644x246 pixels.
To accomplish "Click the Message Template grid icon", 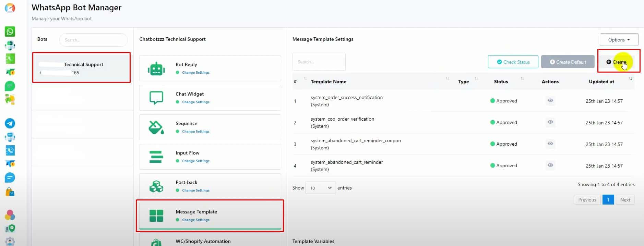I will [x=156, y=216].
